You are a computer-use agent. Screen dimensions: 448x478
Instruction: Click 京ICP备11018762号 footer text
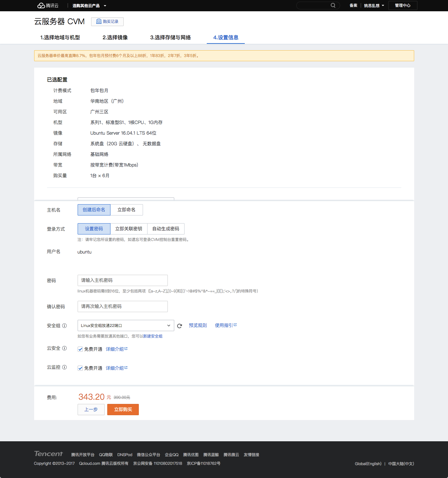[x=204, y=464]
